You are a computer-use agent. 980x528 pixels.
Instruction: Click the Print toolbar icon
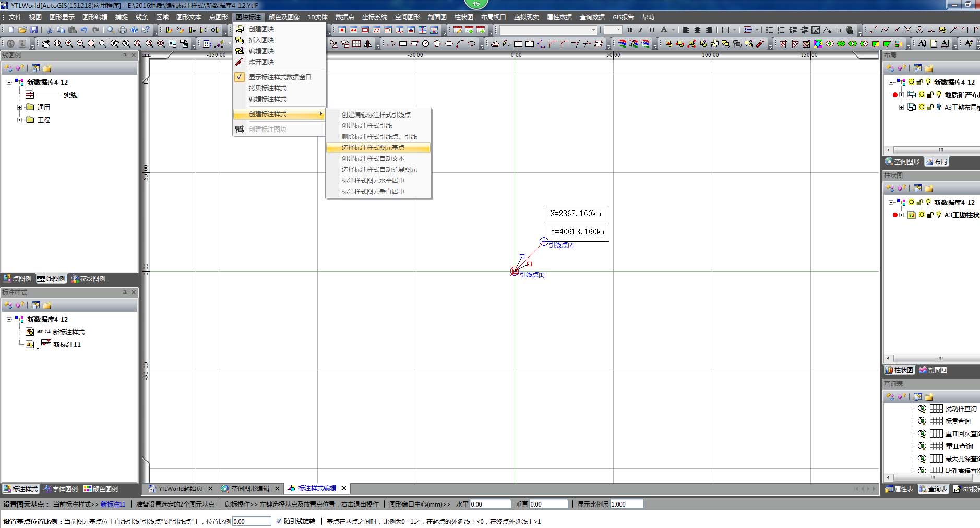(123, 30)
